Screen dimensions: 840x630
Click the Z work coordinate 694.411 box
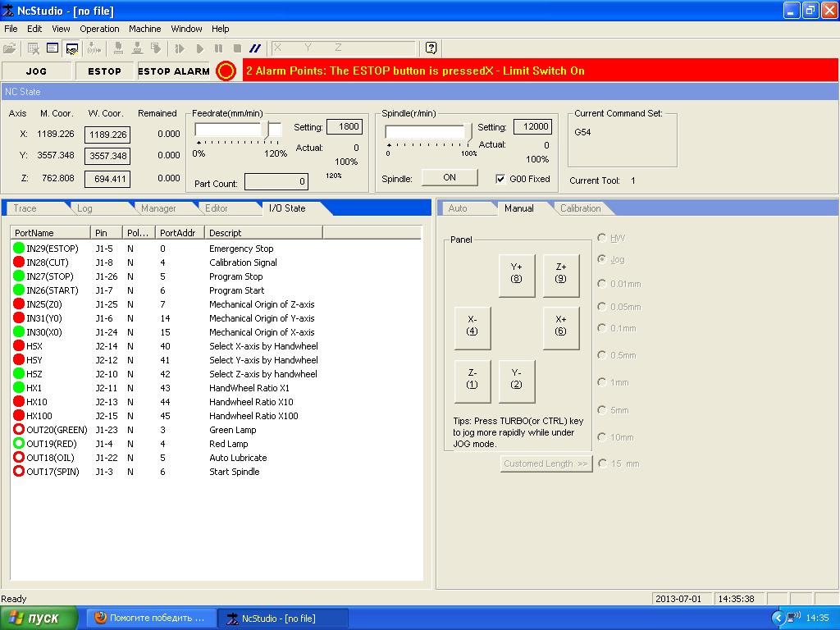(x=107, y=179)
